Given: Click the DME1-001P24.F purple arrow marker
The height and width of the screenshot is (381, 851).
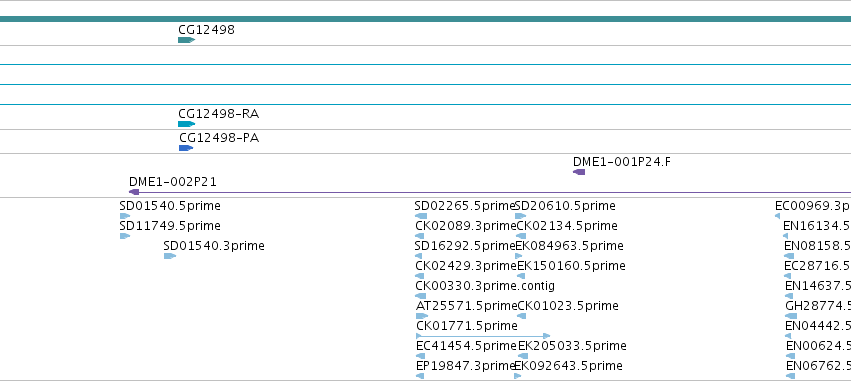Looking at the screenshot, I should pos(579,172).
